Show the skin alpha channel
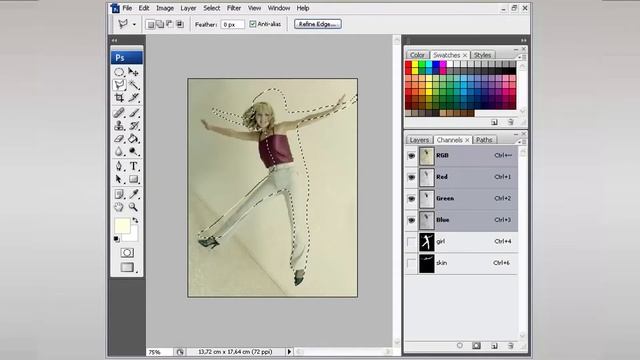Image resolution: width=640 pixels, height=360 pixels. [x=411, y=263]
